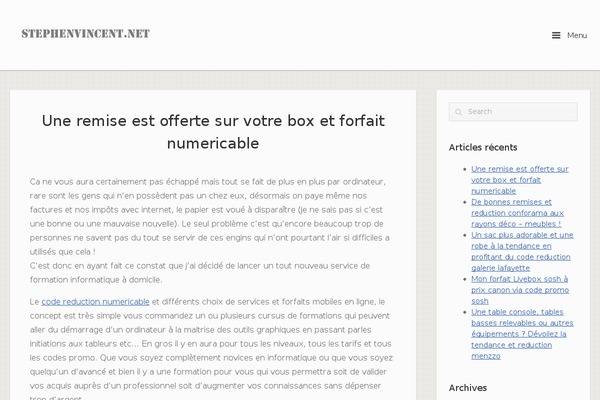Click the Articles récents heading
This screenshot has width=600, height=400.
483,147
